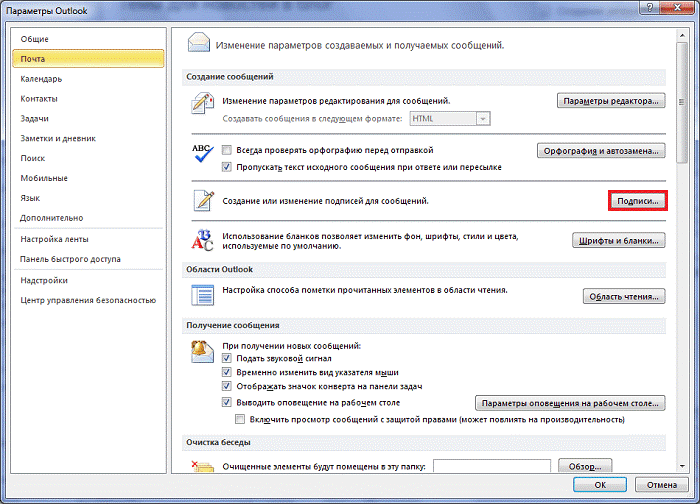The image size is (700, 504).
Task: Open the Настройка ленты category
Action: pos(88,239)
